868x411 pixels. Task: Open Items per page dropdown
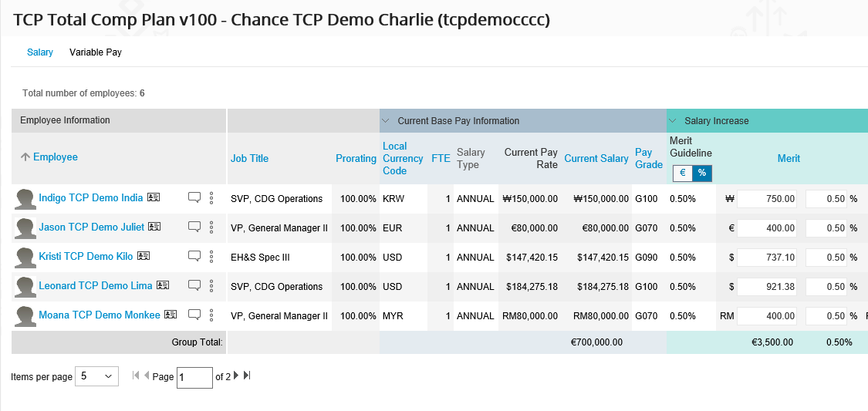coord(96,376)
